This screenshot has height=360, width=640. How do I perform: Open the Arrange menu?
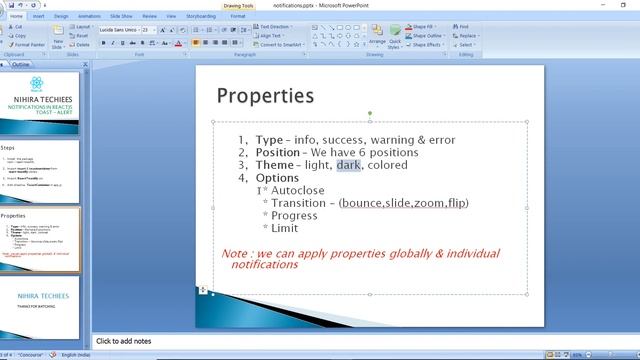(377, 37)
